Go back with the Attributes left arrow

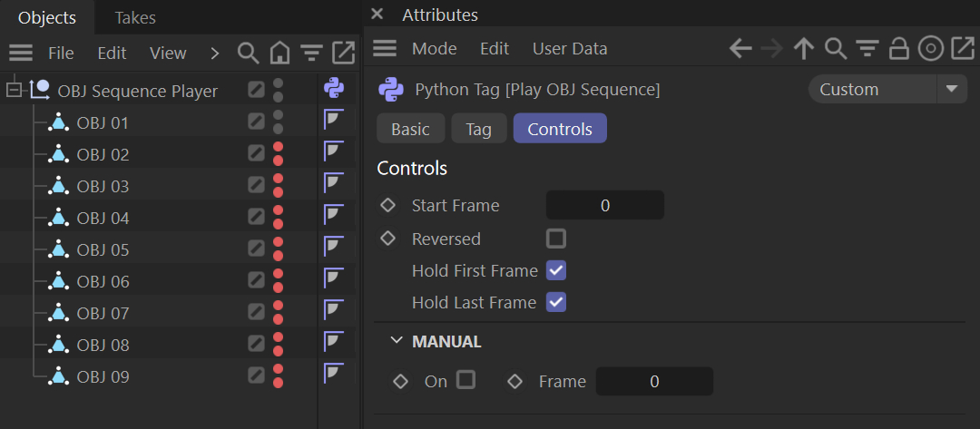pyautogui.click(x=740, y=49)
